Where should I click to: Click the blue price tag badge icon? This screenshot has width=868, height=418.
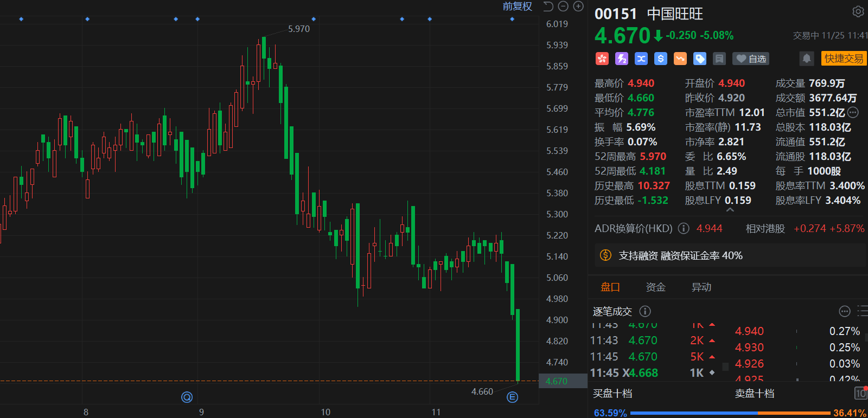pyautogui.click(x=699, y=59)
